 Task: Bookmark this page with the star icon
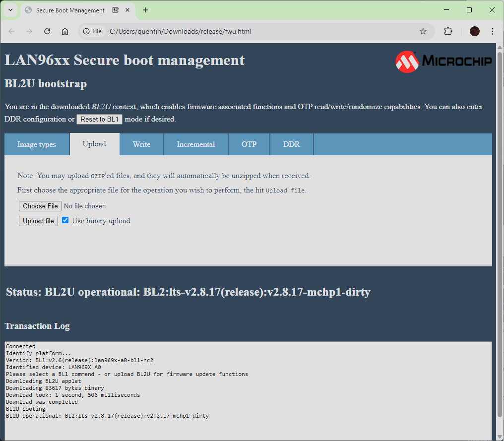point(423,31)
